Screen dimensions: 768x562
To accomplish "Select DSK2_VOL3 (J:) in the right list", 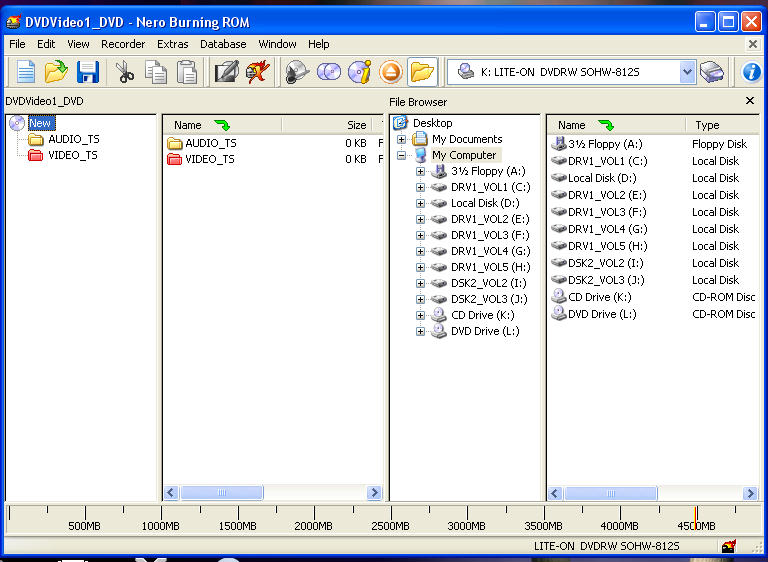I will [606, 280].
